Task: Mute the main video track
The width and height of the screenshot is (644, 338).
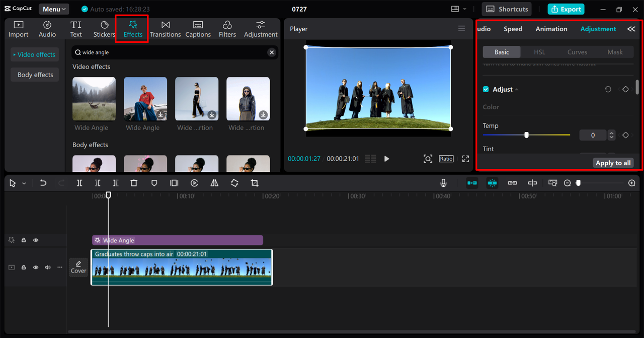Action: click(x=48, y=267)
